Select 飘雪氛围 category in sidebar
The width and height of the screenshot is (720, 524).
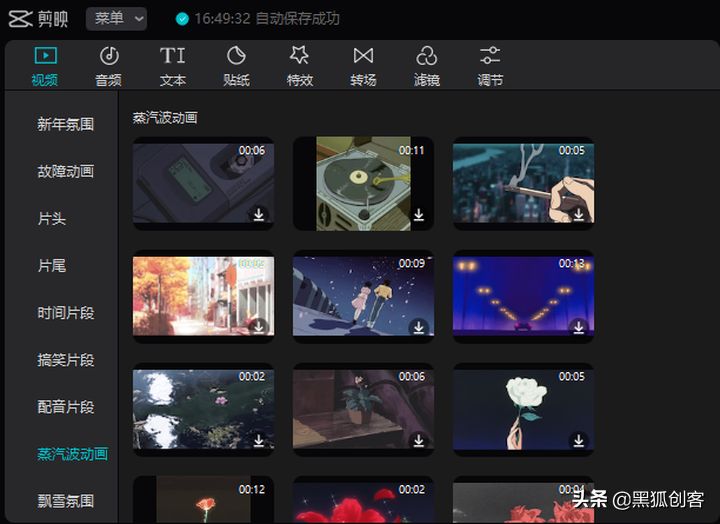click(66, 501)
